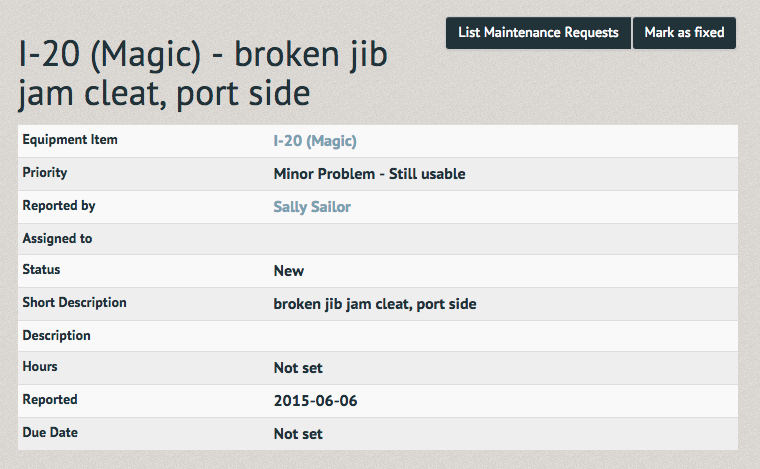Click the Short Description row label
This screenshot has width=760, height=469.
(74, 302)
